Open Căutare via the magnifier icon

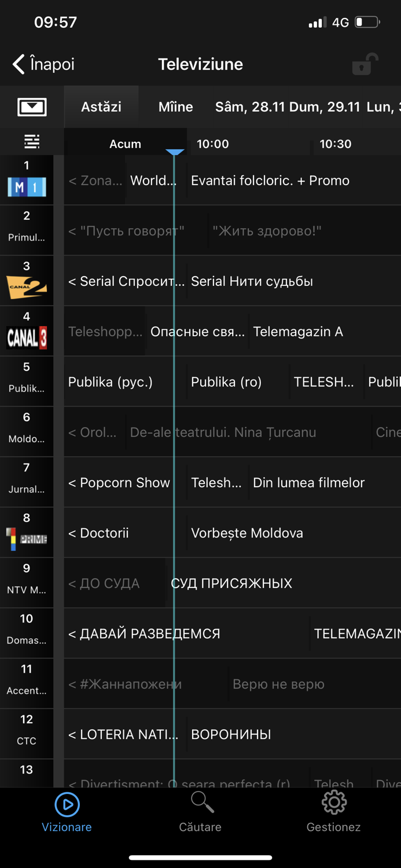point(200,803)
